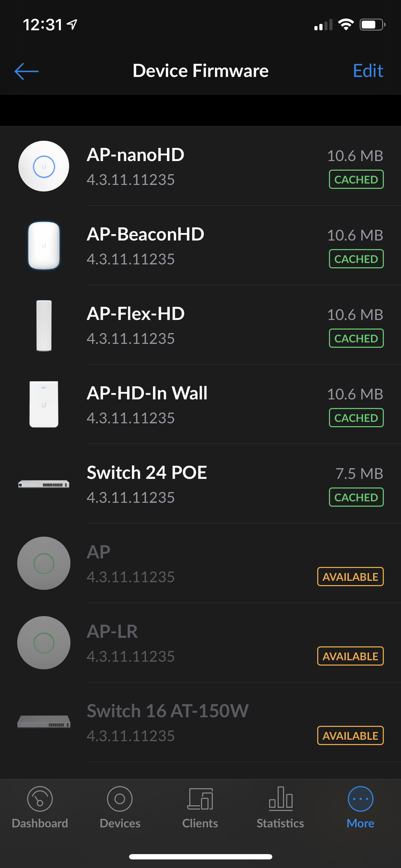
Task: Tap the AP-HD-In Wall device image
Action: (x=44, y=404)
